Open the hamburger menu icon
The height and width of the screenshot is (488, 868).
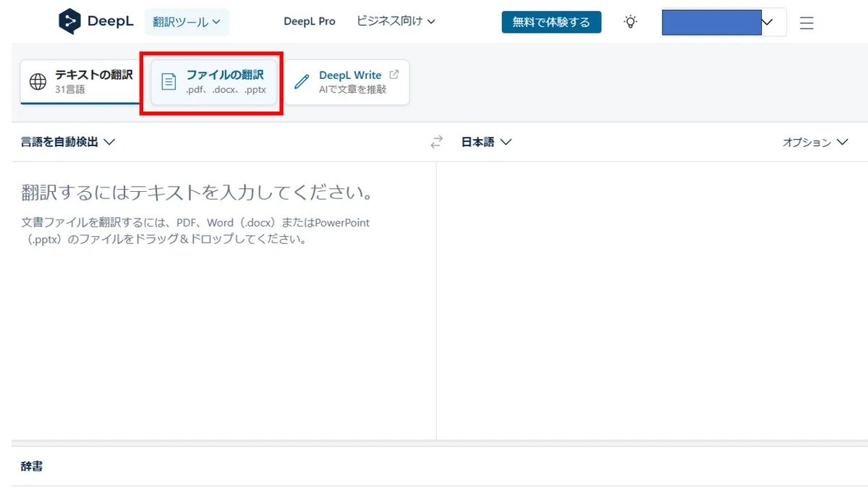(x=807, y=23)
